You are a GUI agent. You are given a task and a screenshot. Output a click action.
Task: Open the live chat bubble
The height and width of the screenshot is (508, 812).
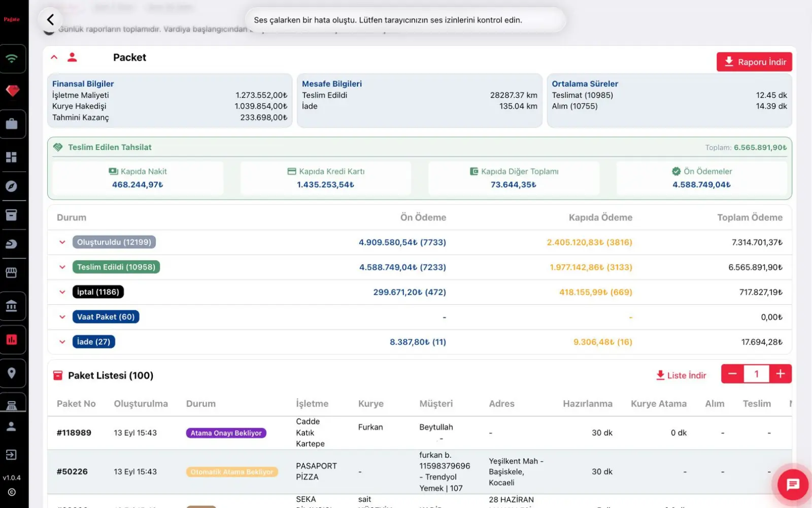click(x=793, y=484)
